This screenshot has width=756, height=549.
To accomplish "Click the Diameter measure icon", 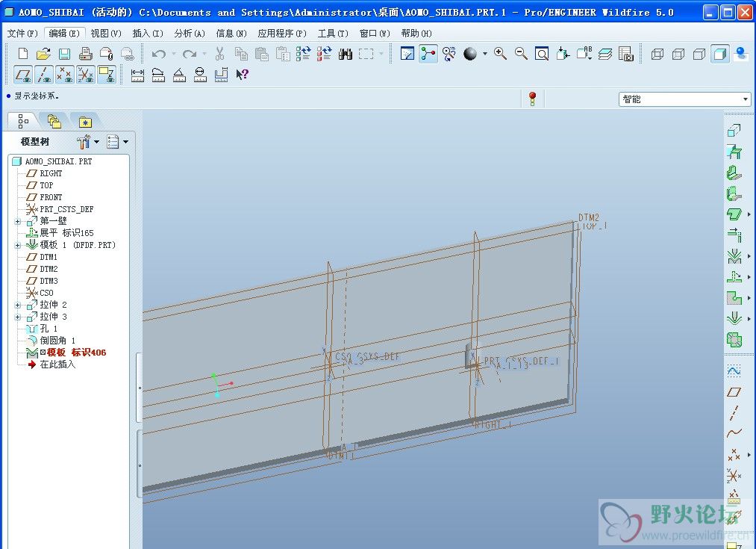I will [x=200, y=75].
